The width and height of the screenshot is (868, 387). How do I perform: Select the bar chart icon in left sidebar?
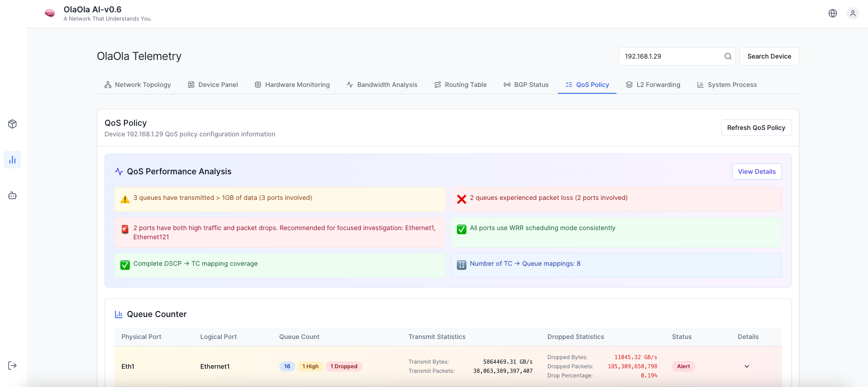pyautogui.click(x=12, y=160)
